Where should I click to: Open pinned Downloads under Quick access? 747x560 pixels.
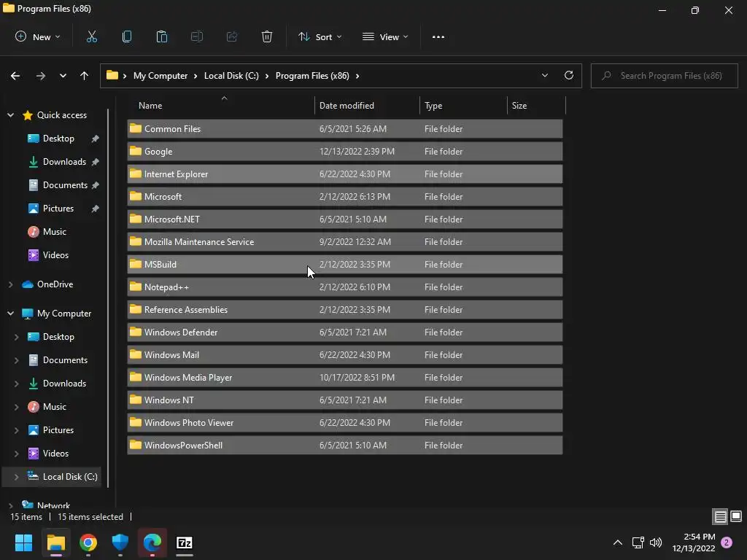(64, 162)
